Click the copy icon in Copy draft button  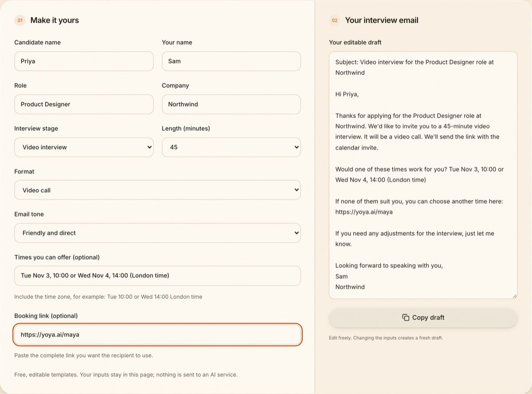(x=406, y=317)
